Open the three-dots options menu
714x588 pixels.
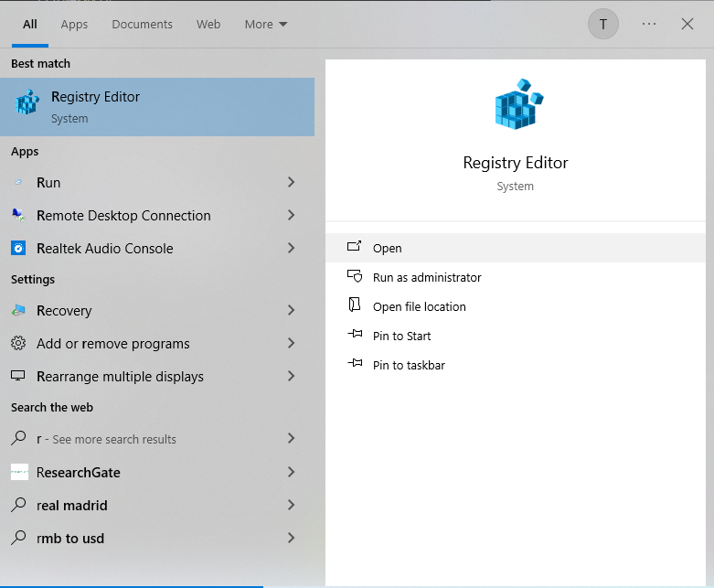(x=649, y=25)
